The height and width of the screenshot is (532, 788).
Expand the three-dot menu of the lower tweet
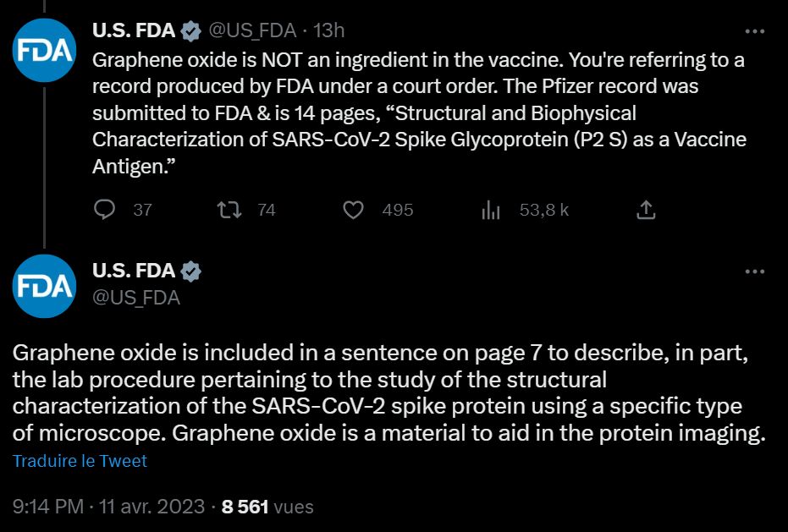(753, 271)
